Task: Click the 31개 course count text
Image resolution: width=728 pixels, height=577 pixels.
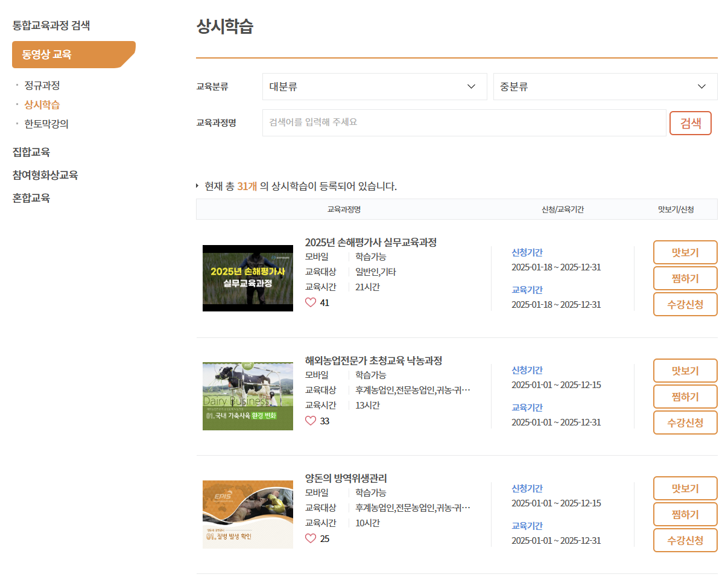Action: (x=247, y=186)
